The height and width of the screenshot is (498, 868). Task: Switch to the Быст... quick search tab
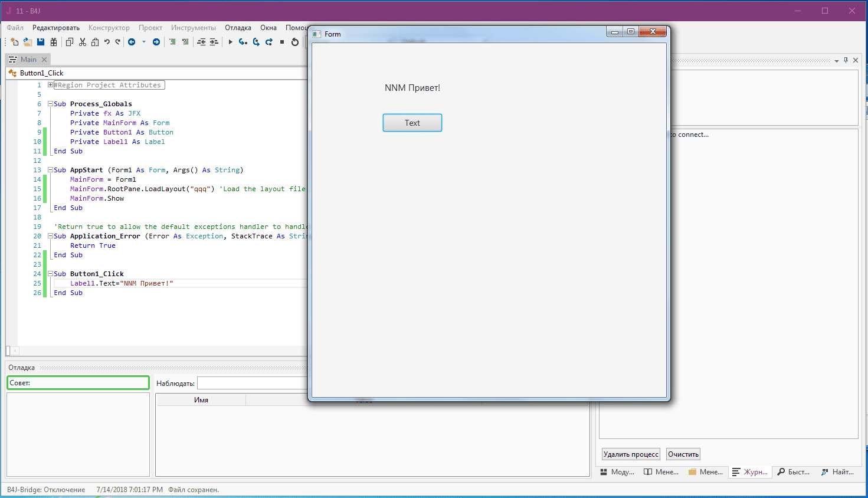(x=794, y=472)
